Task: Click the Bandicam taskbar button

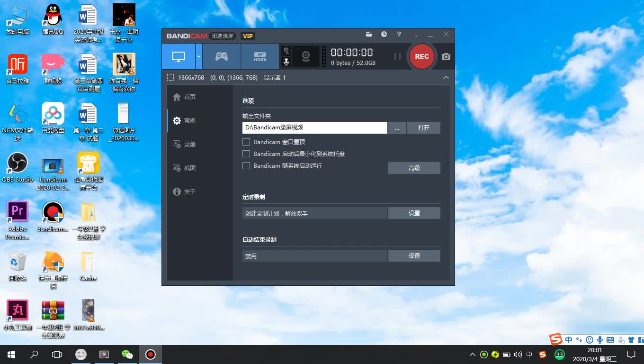Action: point(151,355)
